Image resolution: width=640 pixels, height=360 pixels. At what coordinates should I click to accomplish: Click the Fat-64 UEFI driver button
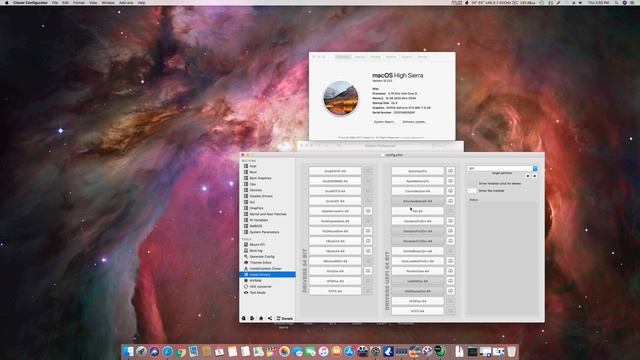[417, 211]
